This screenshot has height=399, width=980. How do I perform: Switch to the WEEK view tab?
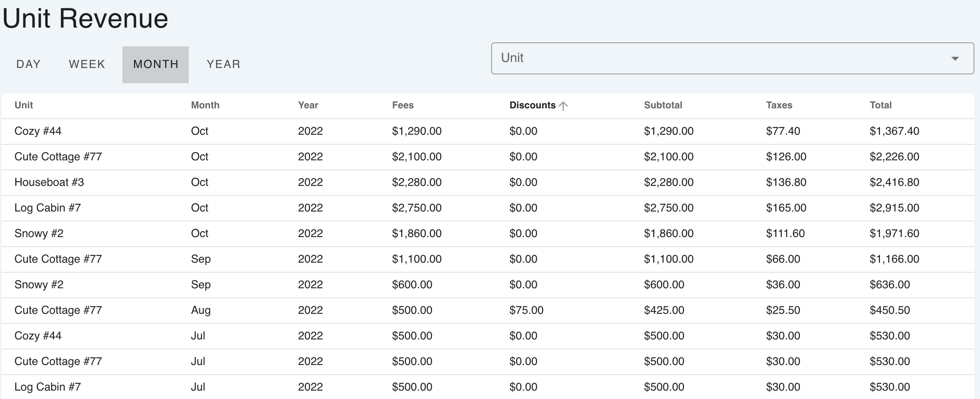(87, 64)
